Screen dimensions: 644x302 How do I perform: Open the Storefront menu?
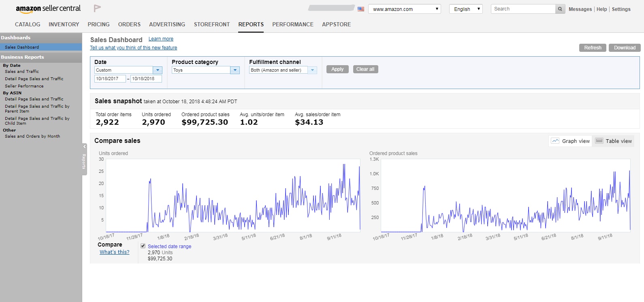(x=212, y=24)
